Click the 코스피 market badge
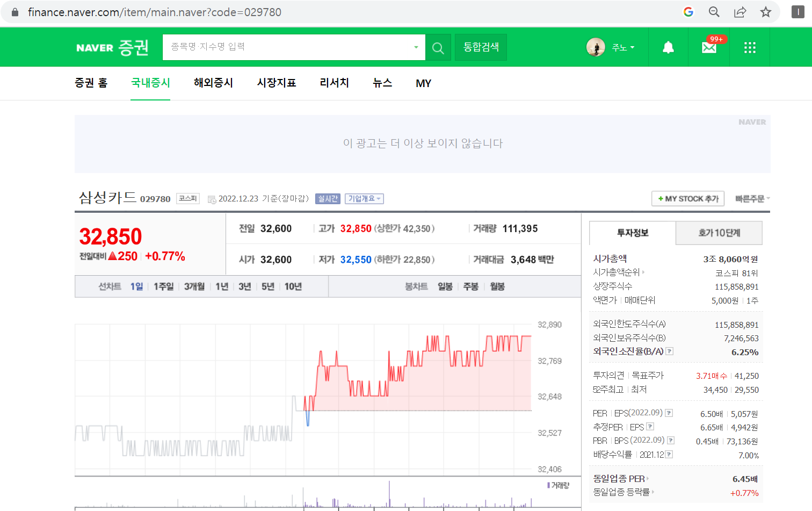This screenshot has height=511, width=812. pyautogui.click(x=188, y=199)
